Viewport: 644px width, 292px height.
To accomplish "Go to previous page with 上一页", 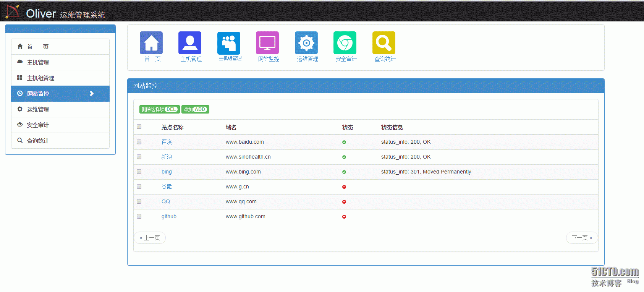I will [x=150, y=238].
